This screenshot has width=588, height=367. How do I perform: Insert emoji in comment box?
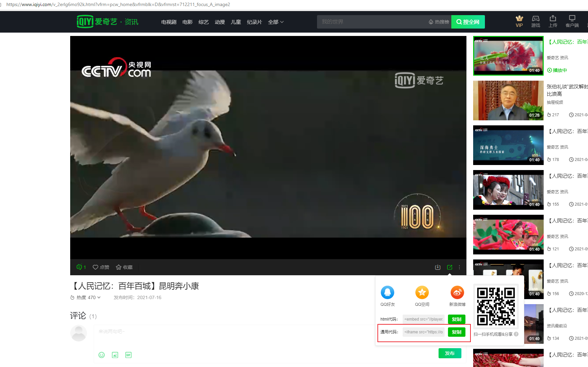click(102, 355)
